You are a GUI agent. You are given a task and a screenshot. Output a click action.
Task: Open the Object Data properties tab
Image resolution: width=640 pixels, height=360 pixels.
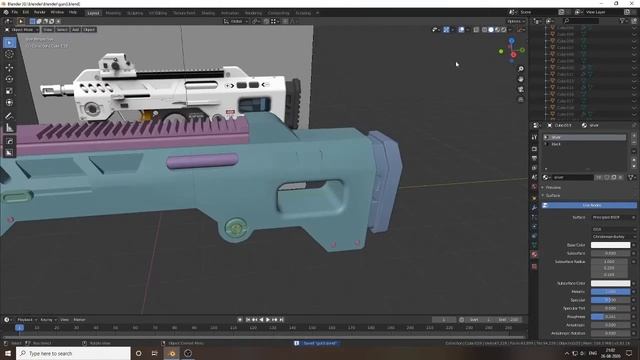click(x=534, y=245)
